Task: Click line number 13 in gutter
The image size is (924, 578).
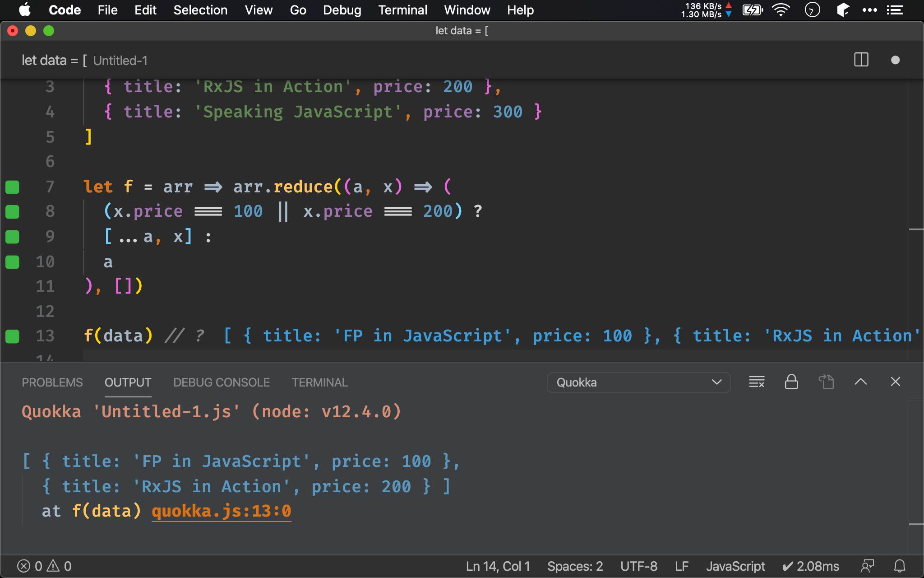Action: pos(45,336)
